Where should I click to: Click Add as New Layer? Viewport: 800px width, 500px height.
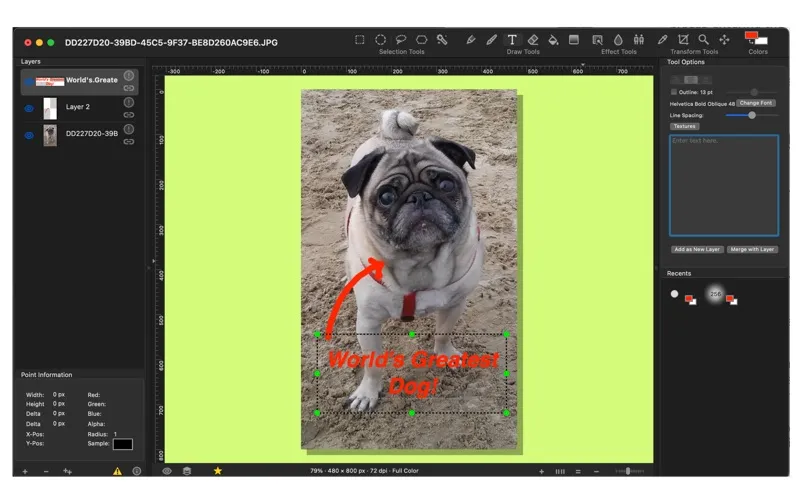(697, 249)
